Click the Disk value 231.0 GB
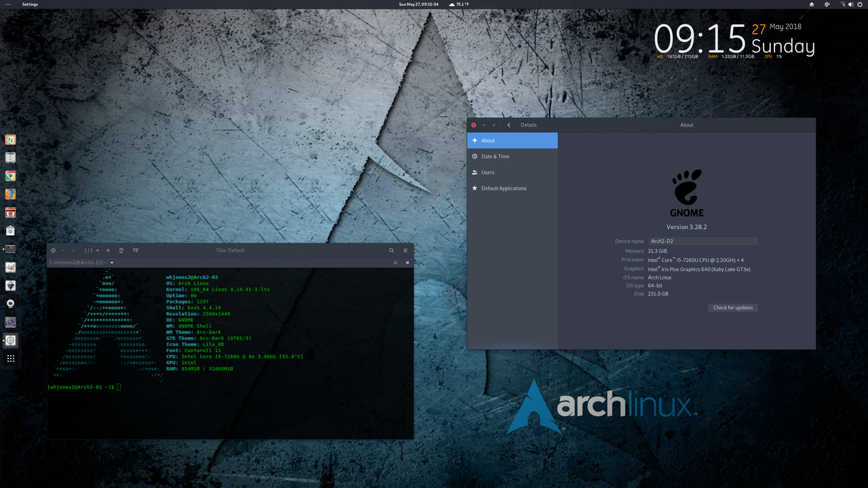The width and height of the screenshot is (868, 488). tap(658, 294)
